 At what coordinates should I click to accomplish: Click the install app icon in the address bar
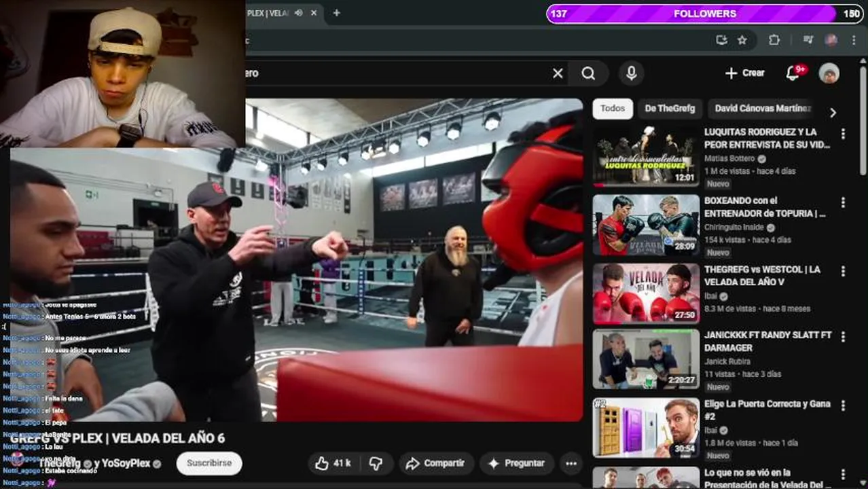(721, 40)
